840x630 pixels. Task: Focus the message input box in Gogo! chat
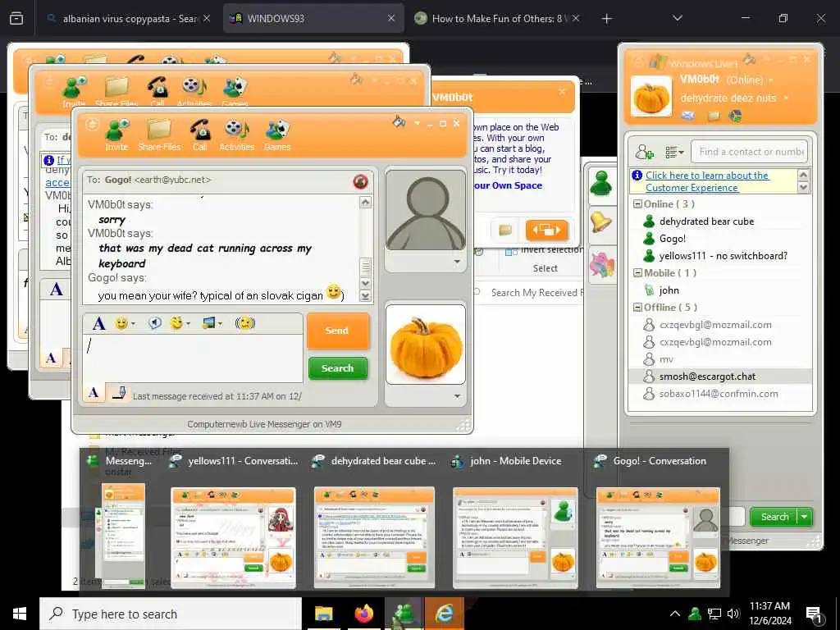coord(193,358)
